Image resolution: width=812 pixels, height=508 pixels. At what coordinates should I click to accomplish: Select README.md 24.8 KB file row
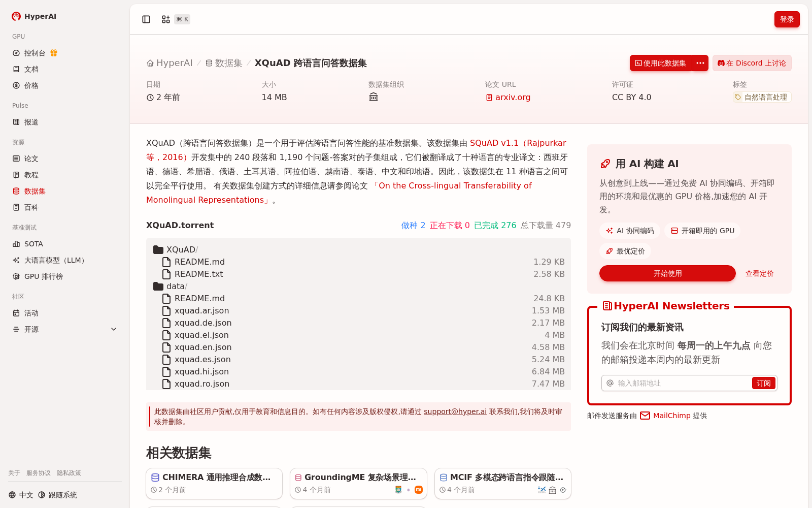coord(358,298)
